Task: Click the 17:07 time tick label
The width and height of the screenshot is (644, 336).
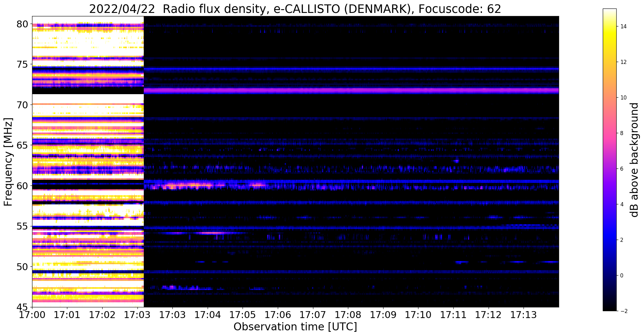Action: point(313,315)
